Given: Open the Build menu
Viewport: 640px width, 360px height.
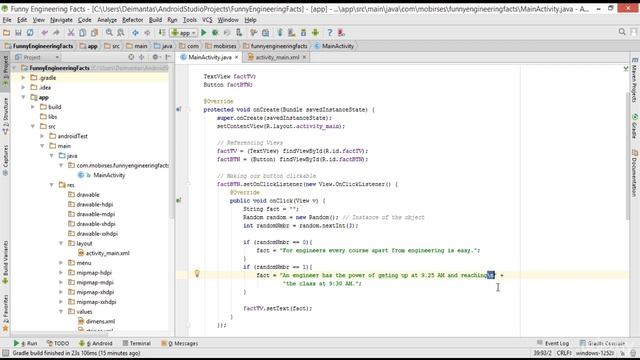Looking at the screenshot, I should (155, 20).
